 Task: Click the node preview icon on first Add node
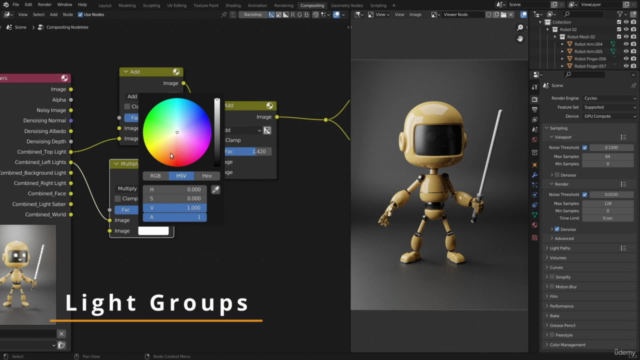[176, 72]
